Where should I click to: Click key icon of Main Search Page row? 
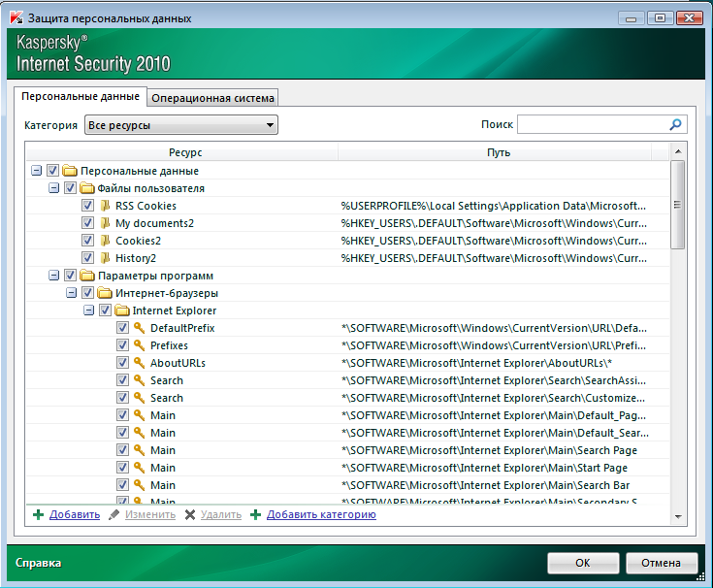point(140,450)
